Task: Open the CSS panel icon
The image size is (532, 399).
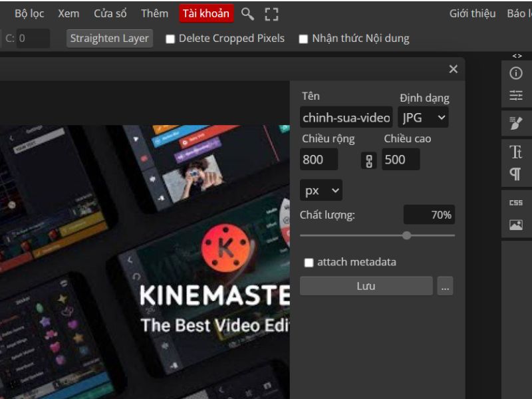Action: [516, 203]
